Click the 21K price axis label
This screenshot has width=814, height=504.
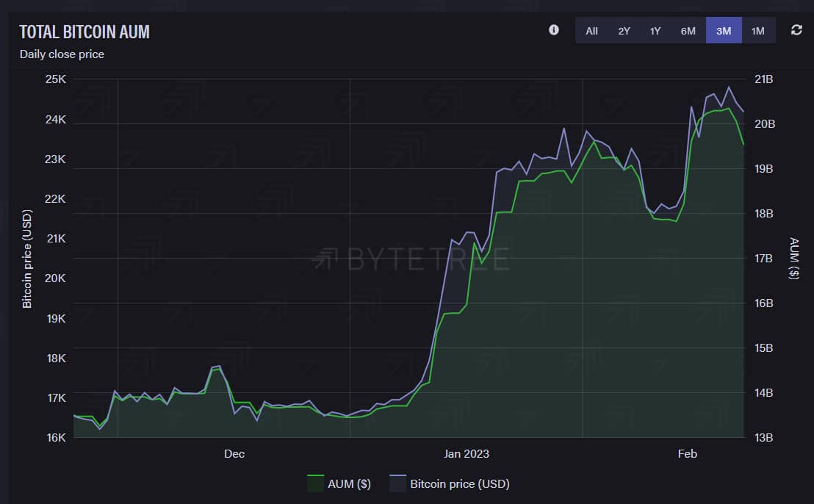click(56, 239)
